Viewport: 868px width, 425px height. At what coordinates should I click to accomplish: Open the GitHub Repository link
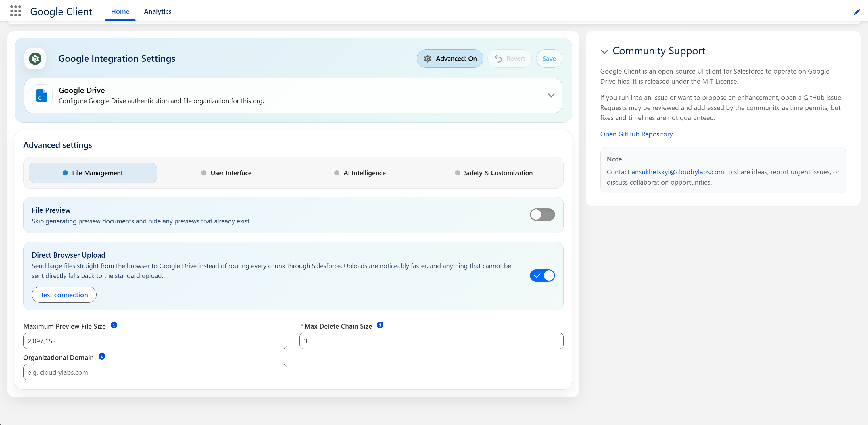pos(636,134)
